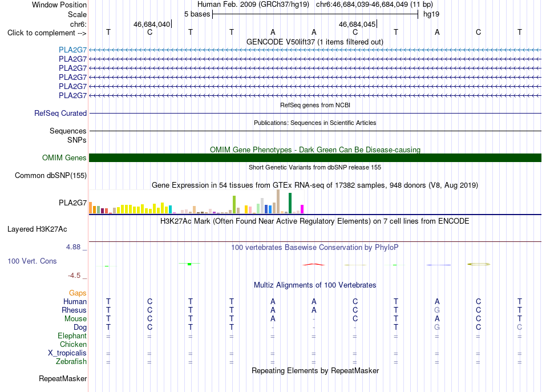Click PLA2G7 label beside the GTEx bar chart

pyautogui.click(x=72, y=203)
